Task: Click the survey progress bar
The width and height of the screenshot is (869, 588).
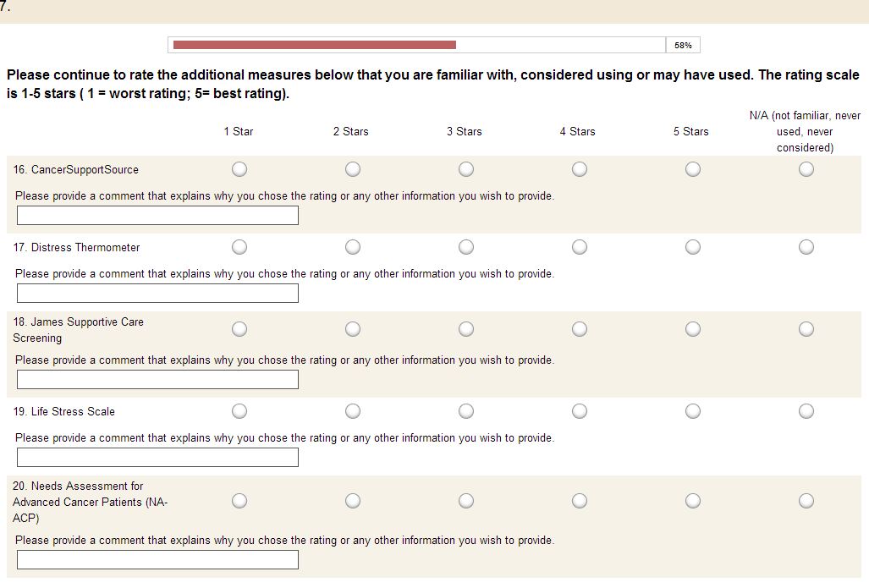Action: [x=418, y=45]
